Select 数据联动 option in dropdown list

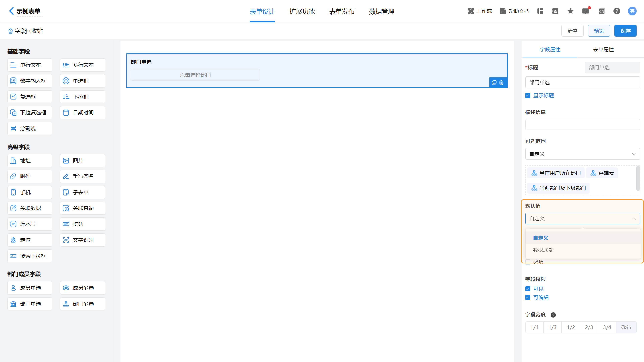tap(543, 250)
